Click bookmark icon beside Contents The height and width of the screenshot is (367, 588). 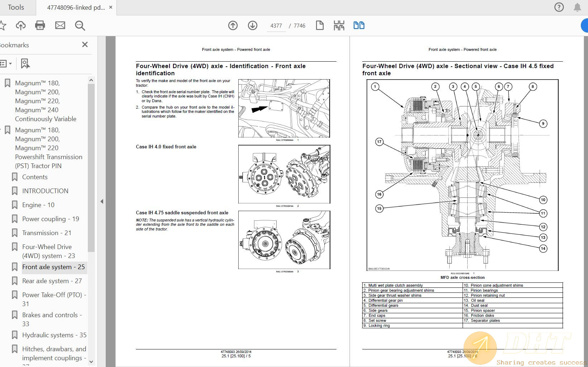click(x=15, y=177)
